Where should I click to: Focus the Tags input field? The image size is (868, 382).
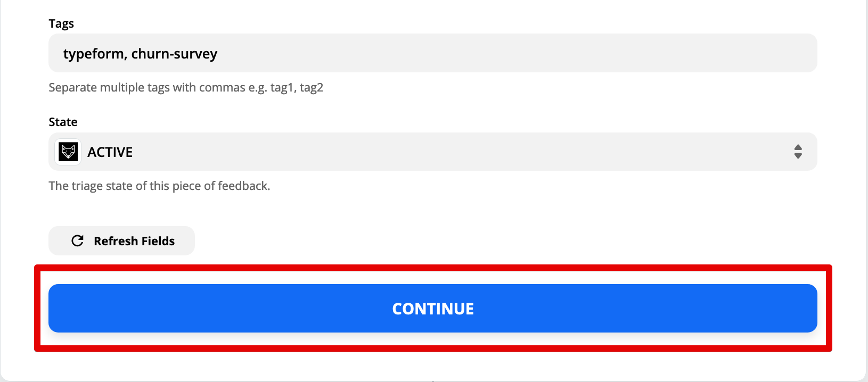click(x=432, y=53)
